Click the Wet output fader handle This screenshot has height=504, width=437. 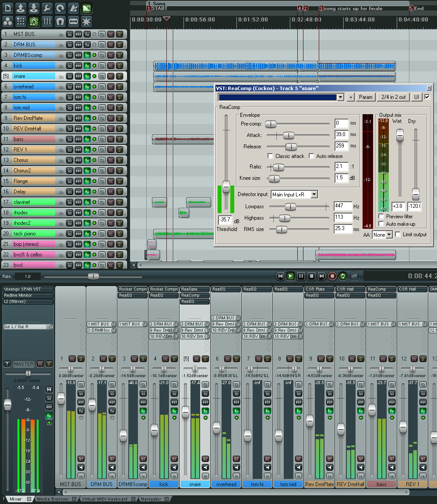400,135
